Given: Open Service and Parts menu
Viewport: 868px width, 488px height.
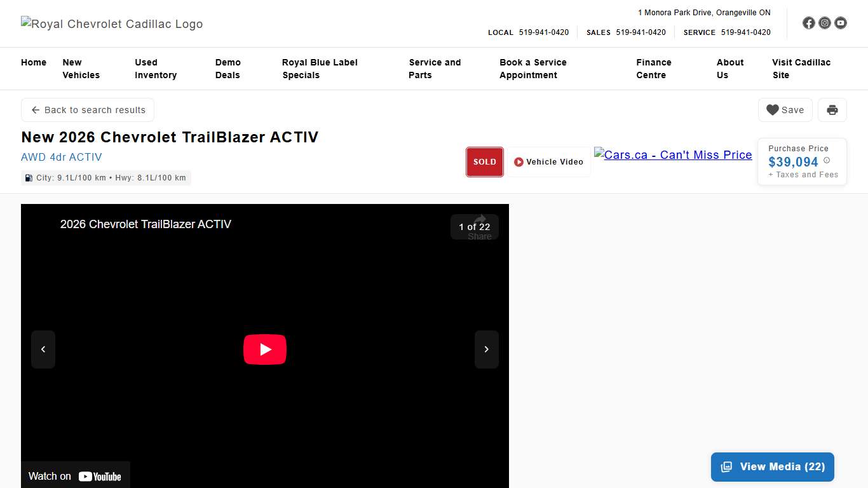Looking at the screenshot, I should pos(435,69).
